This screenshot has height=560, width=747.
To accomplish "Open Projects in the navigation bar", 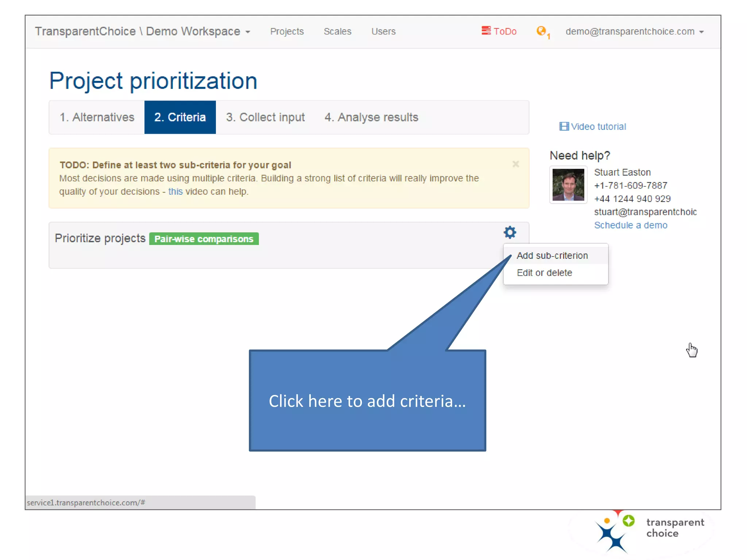I will [x=287, y=32].
